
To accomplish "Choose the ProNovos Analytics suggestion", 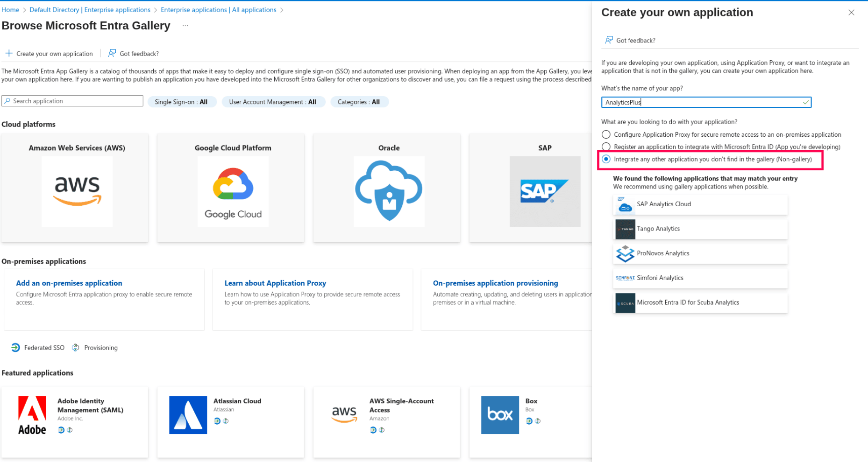I will (700, 254).
